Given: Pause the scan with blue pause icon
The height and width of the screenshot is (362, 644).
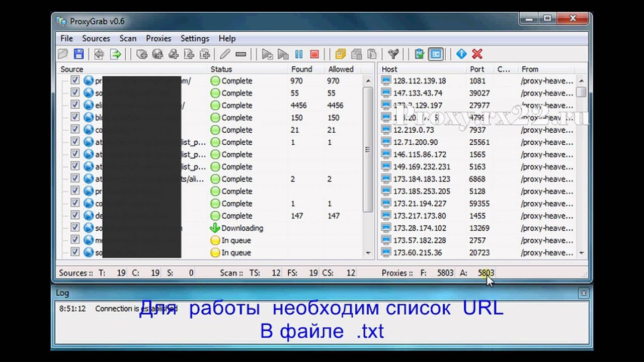Looking at the screenshot, I should pyautogui.click(x=299, y=54).
